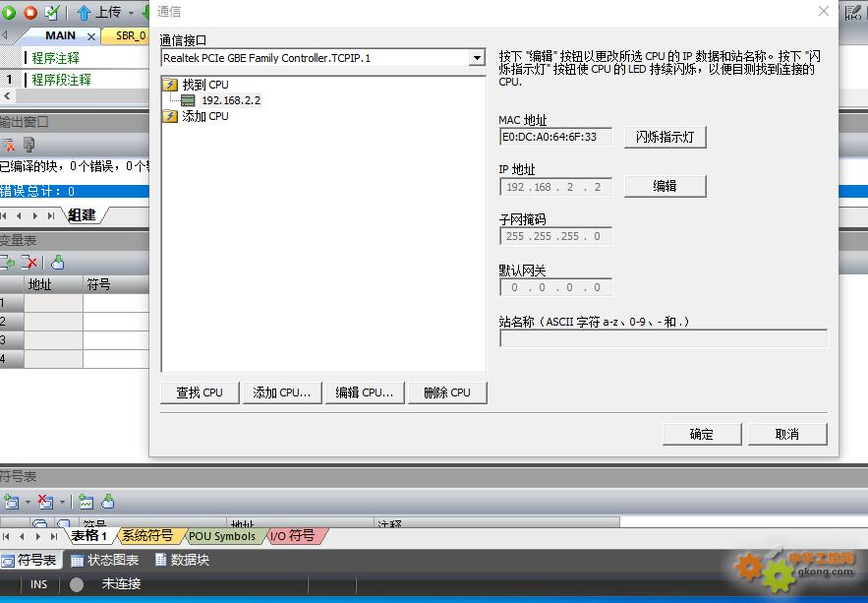Image resolution: width=868 pixels, height=603 pixels.
Task: Close the 通信 dialog with X
Action: [x=824, y=11]
